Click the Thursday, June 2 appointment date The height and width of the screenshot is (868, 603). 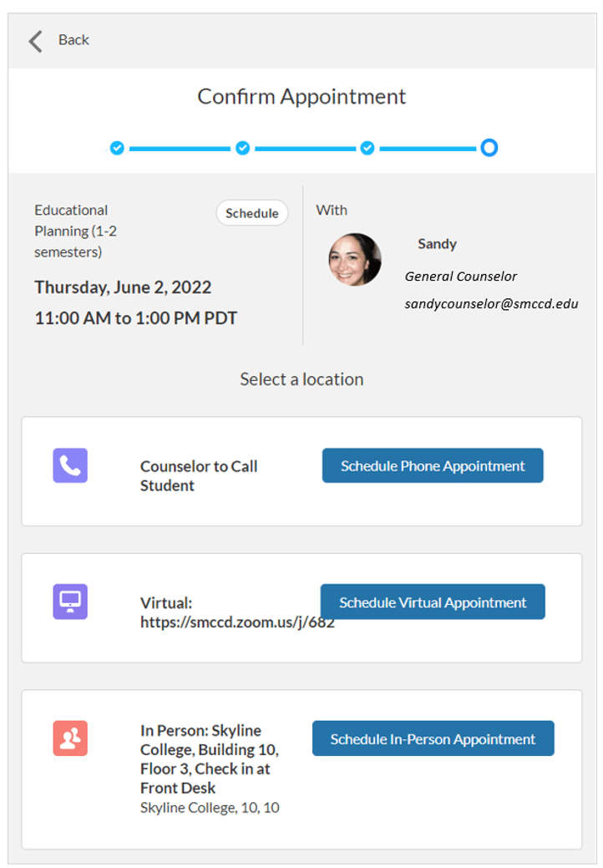coord(122,287)
